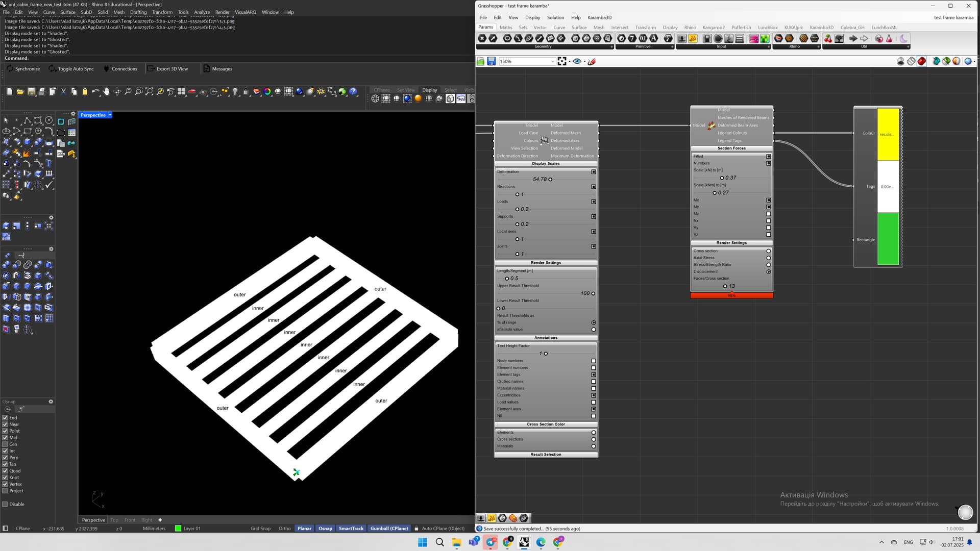Click the Grasshopper save document icon
This screenshot has width=980, height=551.
pyautogui.click(x=491, y=61)
